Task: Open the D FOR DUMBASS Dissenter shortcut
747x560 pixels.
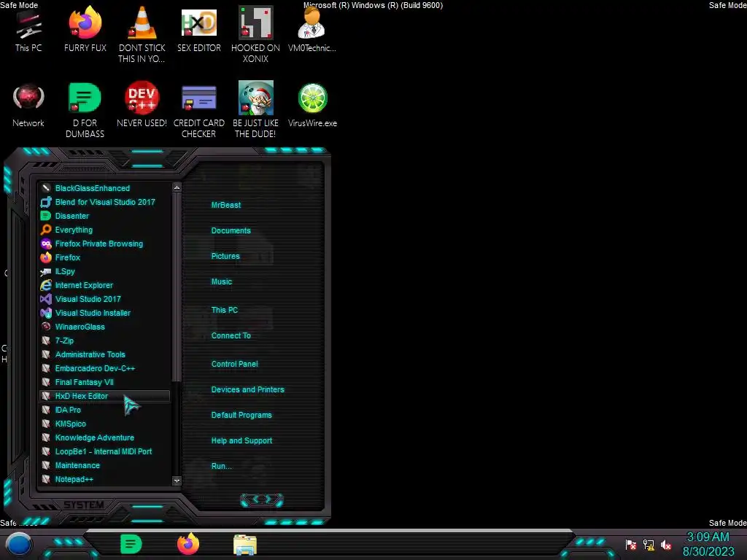Action: (85, 110)
